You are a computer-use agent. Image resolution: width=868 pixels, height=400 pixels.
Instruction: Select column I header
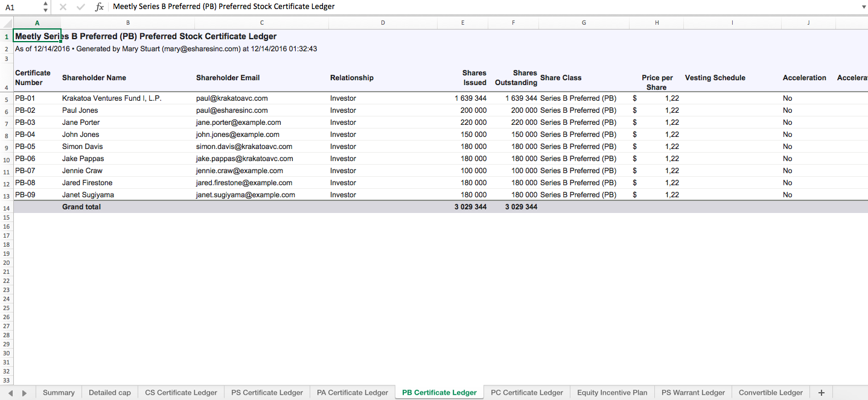click(732, 22)
